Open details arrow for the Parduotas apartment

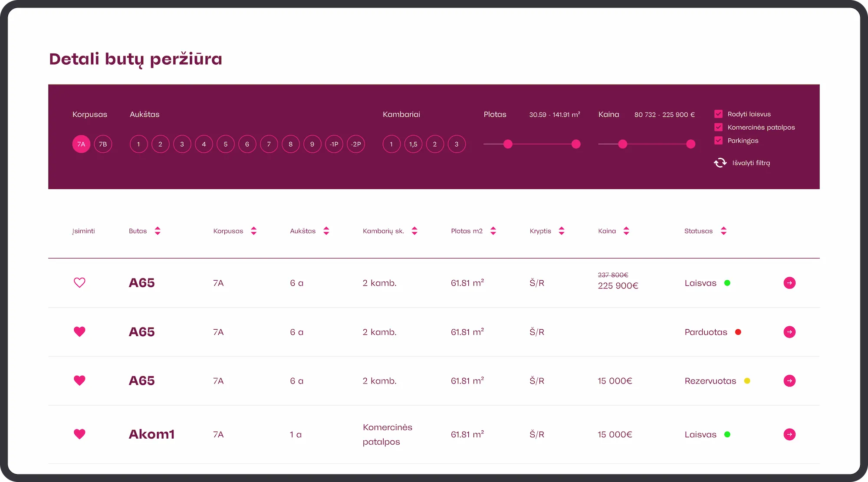(789, 332)
